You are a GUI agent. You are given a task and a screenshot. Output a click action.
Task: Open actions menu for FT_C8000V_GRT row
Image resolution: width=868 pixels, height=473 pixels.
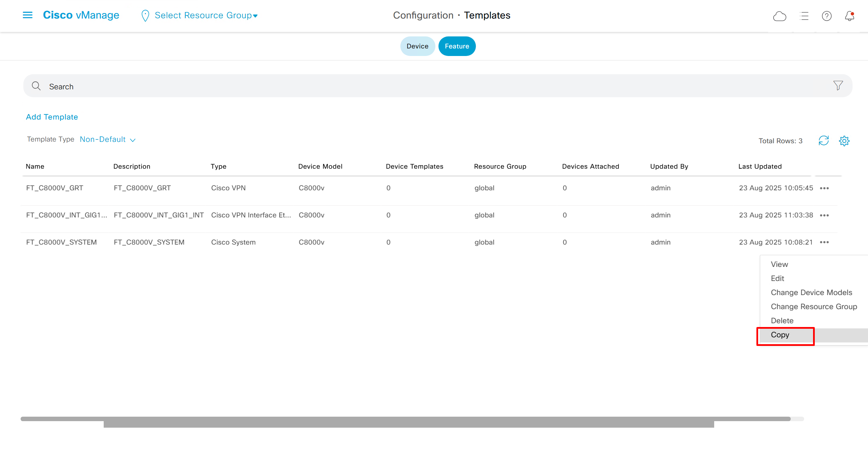(824, 188)
